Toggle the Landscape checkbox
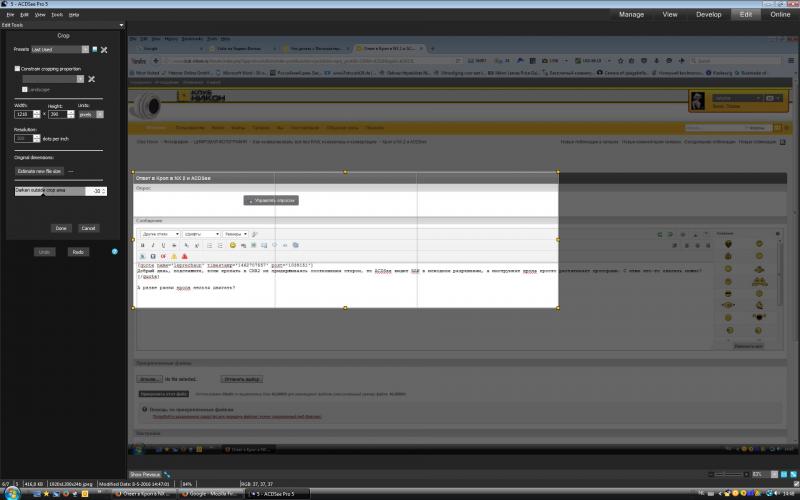This screenshot has height=500, width=800. pyautogui.click(x=24, y=89)
